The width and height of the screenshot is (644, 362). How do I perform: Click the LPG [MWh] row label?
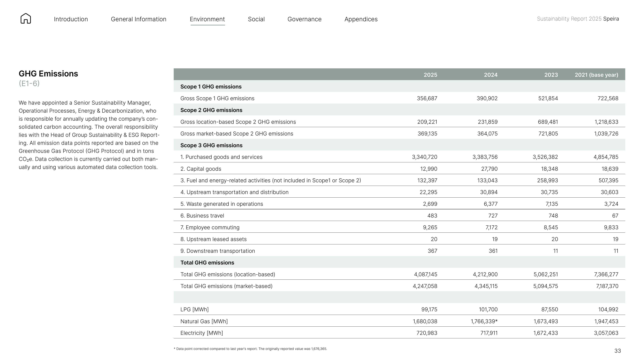coord(194,310)
